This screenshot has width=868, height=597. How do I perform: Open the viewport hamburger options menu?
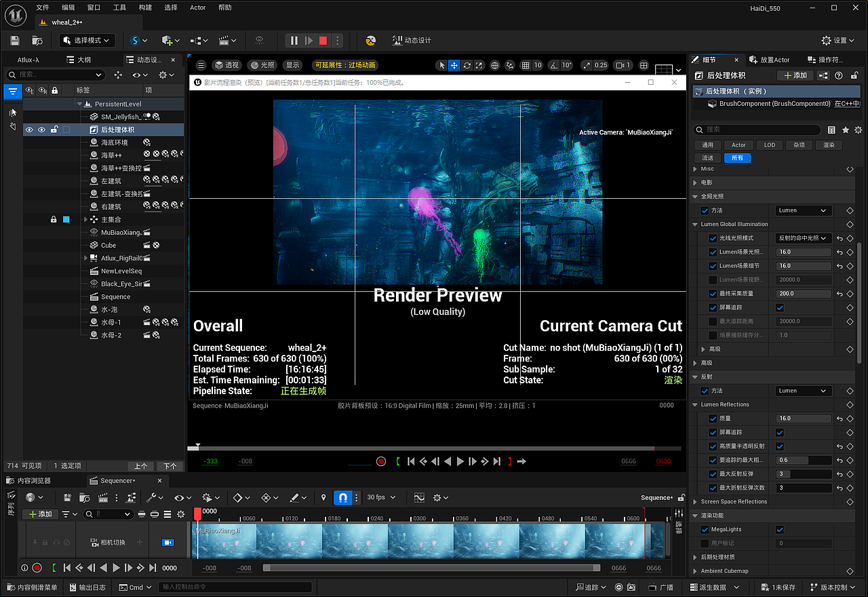[201, 65]
